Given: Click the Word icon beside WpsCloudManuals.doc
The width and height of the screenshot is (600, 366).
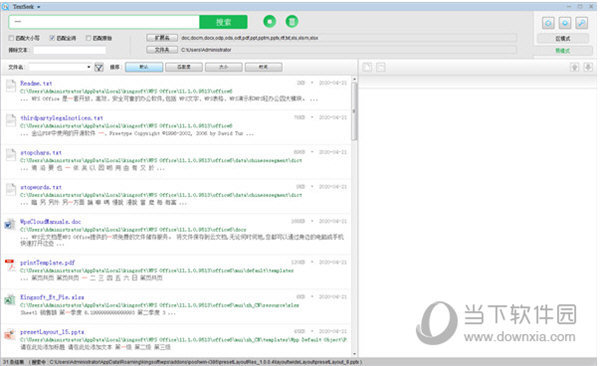Looking at the screenshot, I should pyautogui.click(x=10, y=224).
